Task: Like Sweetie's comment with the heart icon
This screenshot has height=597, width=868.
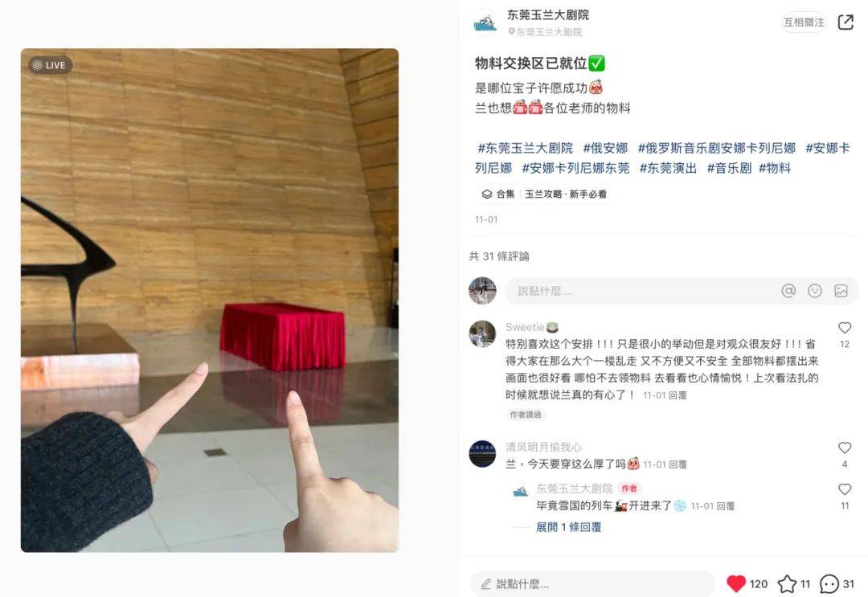Action: pos(845,328)
